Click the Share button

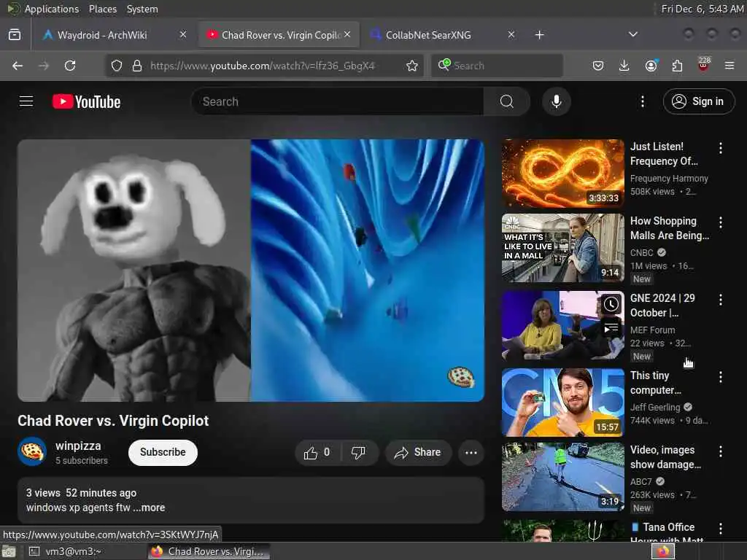point(417,452)
